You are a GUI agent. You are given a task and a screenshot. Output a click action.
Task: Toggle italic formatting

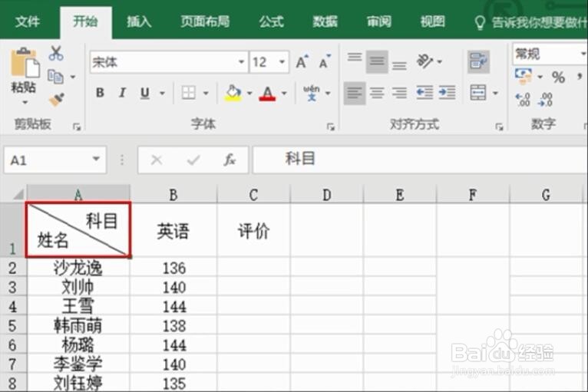pyautogui.click(x=122, y=93)
